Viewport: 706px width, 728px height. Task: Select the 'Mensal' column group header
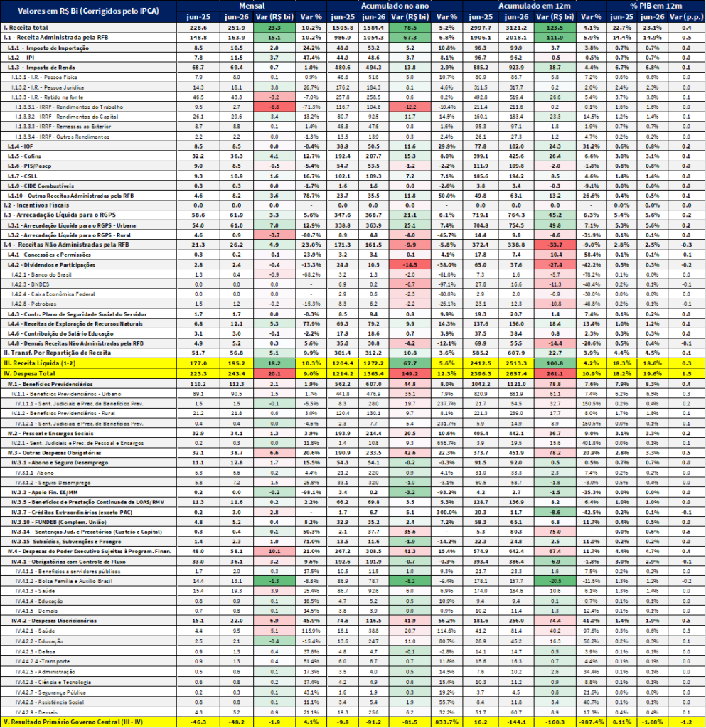(252, 6)
